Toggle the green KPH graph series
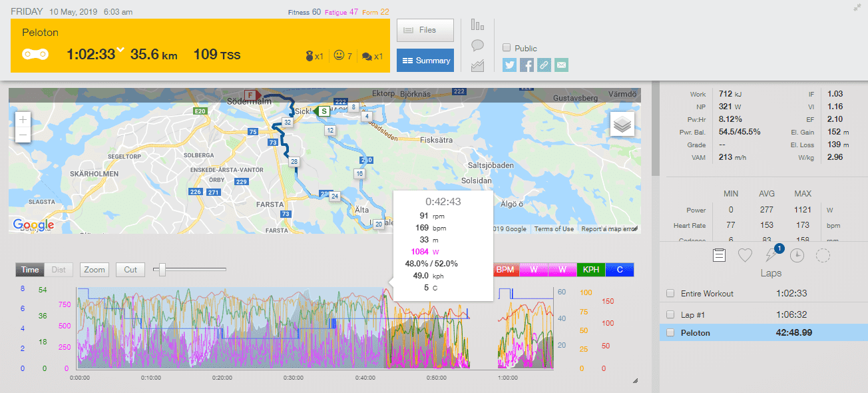 (590, 270)
